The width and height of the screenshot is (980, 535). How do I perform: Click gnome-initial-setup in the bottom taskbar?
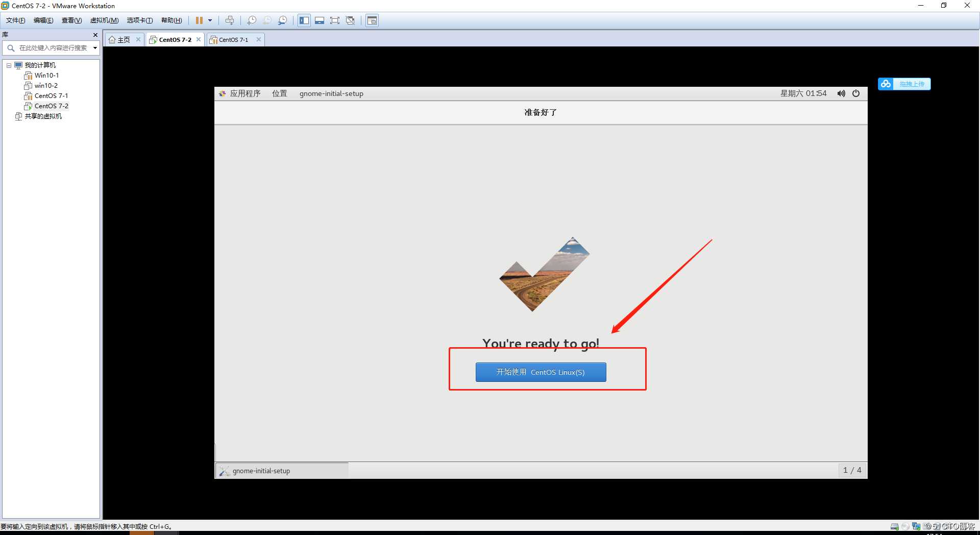pos(282,471)
